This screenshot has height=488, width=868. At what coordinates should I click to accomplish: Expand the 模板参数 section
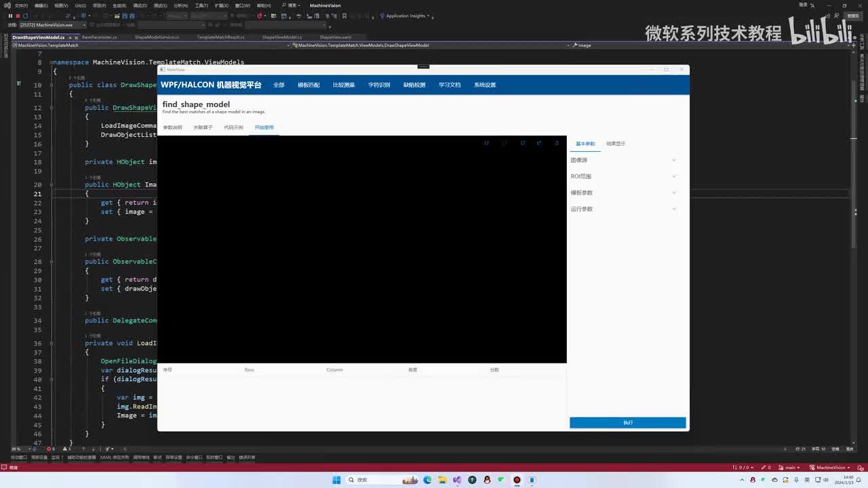(x=623, y=192)
